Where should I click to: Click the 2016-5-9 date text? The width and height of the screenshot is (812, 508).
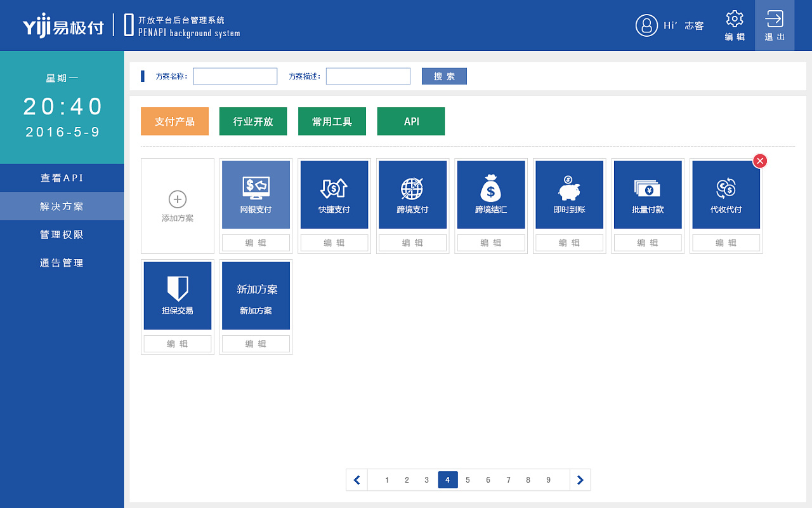pos(63,132)
